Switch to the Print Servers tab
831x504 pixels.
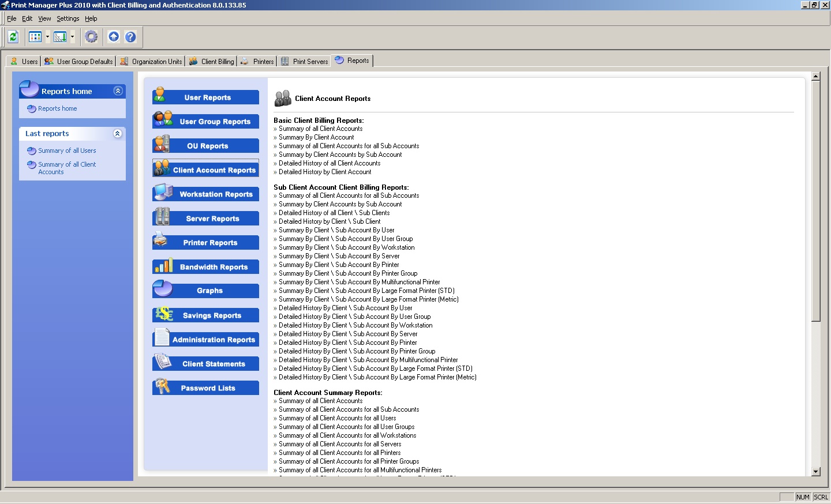pyautogui.click(x=304, y=61)
